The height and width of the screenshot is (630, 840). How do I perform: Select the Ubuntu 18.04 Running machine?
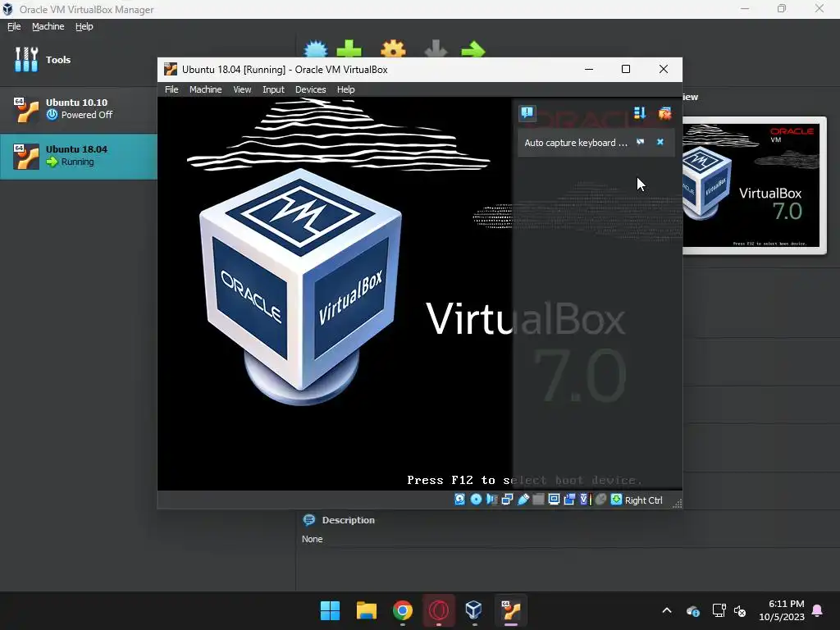[x=78, y=156]
